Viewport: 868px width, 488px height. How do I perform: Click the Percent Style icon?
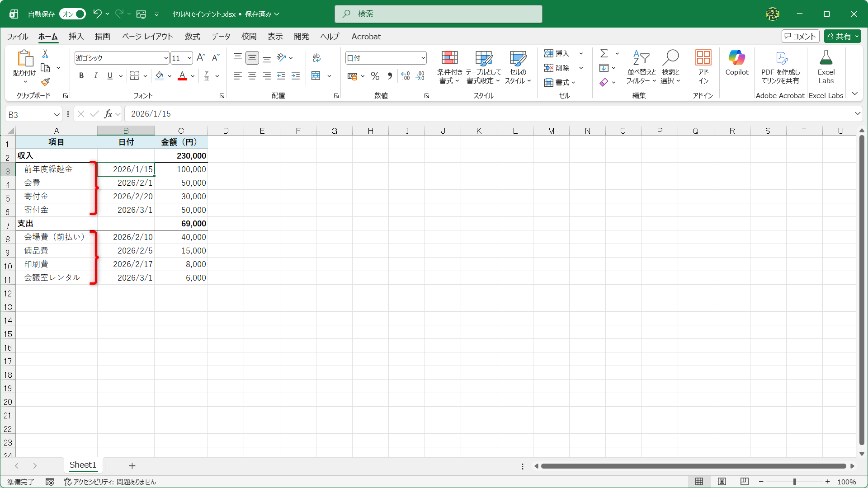375,76
